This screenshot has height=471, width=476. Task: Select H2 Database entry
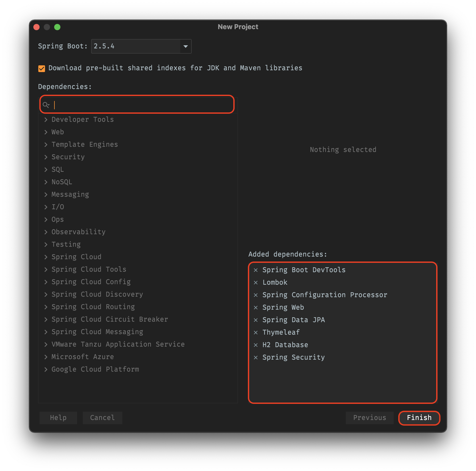(x=285, y=345)
